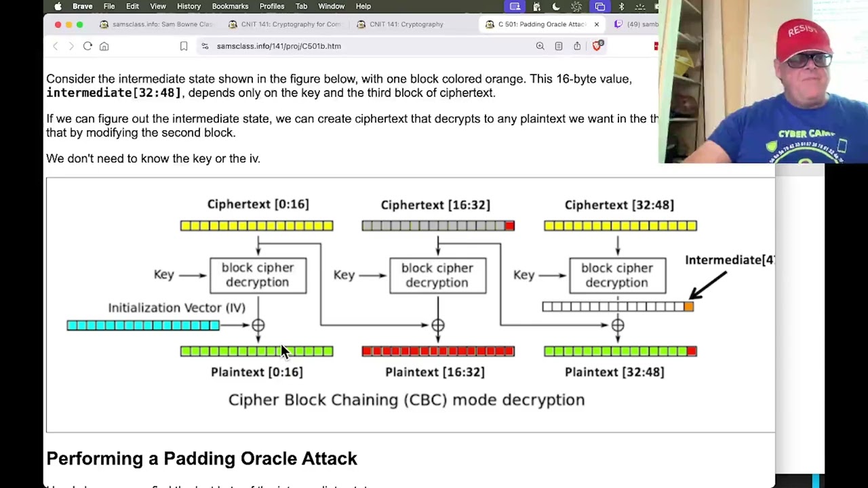
Task: Open the zoom level magnifier
Action: click(540, 46)
